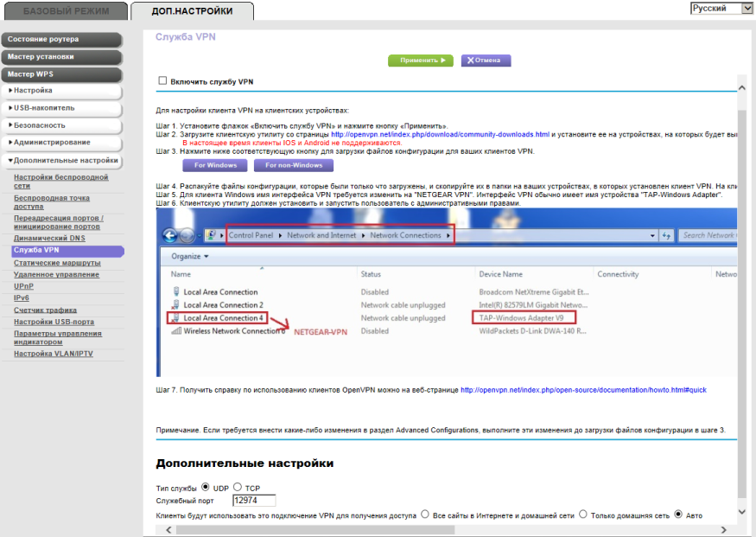The height and width of the screenshot is (537, 756).
Task: Click the vertical scrollbar down arrow
Action: pos(742,511)
